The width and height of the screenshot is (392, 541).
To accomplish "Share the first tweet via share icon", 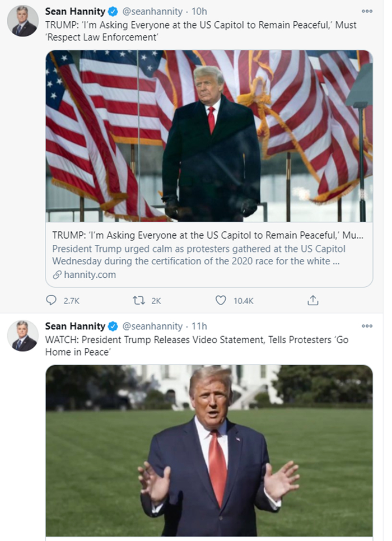I will pyautogui.click(x=312, y=301).
